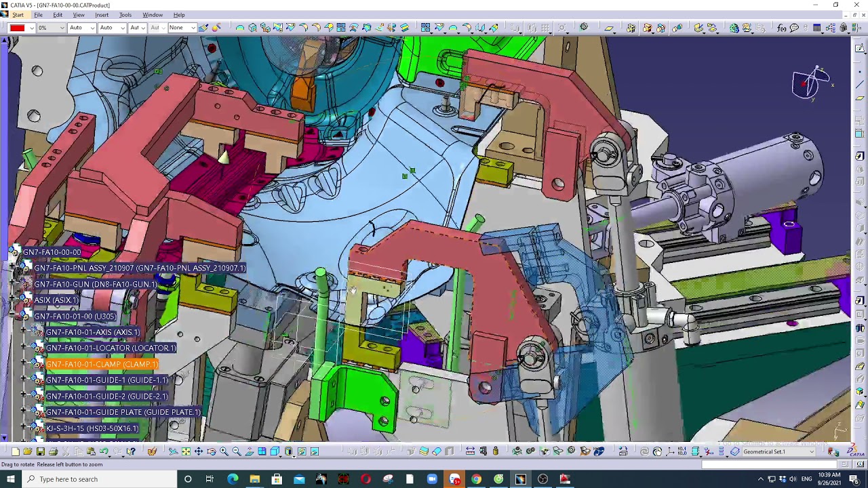Click the Undo arrow icon
This screenshot has width=868, height=488.
coord(104,451)
